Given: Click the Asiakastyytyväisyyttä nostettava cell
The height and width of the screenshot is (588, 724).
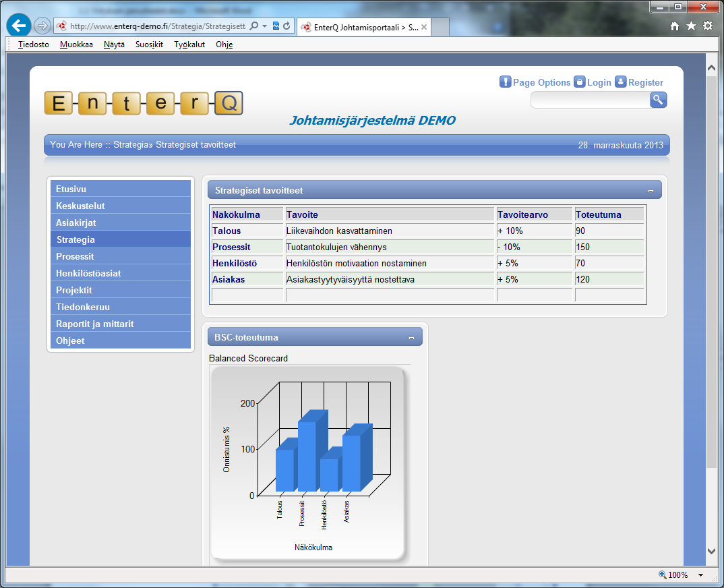Looking at the screenshot, I should click(x=390, y=279).
